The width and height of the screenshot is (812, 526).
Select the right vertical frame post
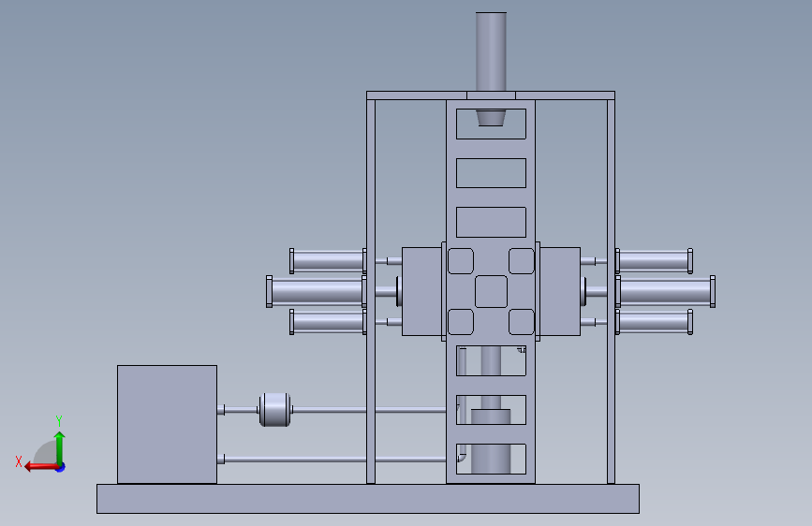tap(611, 291)
